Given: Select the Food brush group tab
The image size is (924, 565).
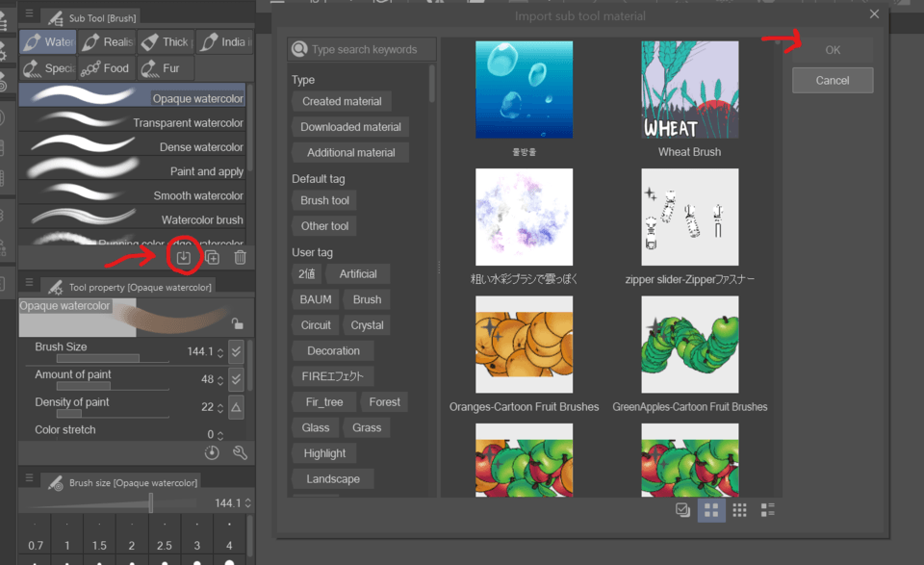Looking at the screenshot, I should 106,68.
